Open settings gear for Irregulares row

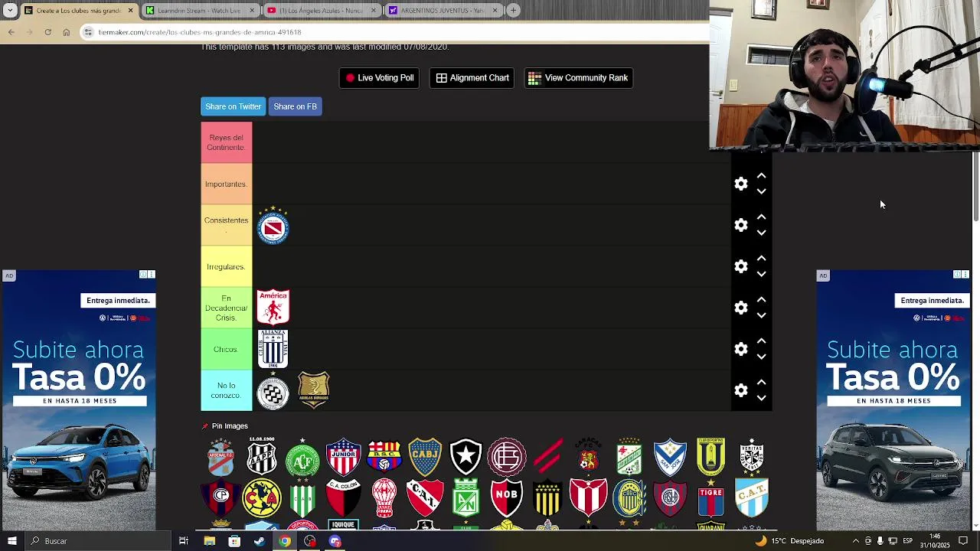click(x=741, y=266)
